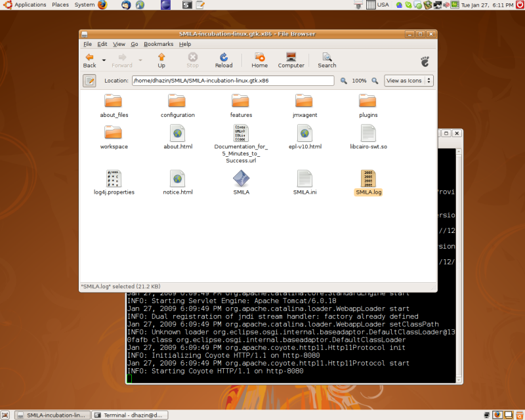Show the desktop with the bottom panel button
The image size is (525, 420).
tap(5, 415)
